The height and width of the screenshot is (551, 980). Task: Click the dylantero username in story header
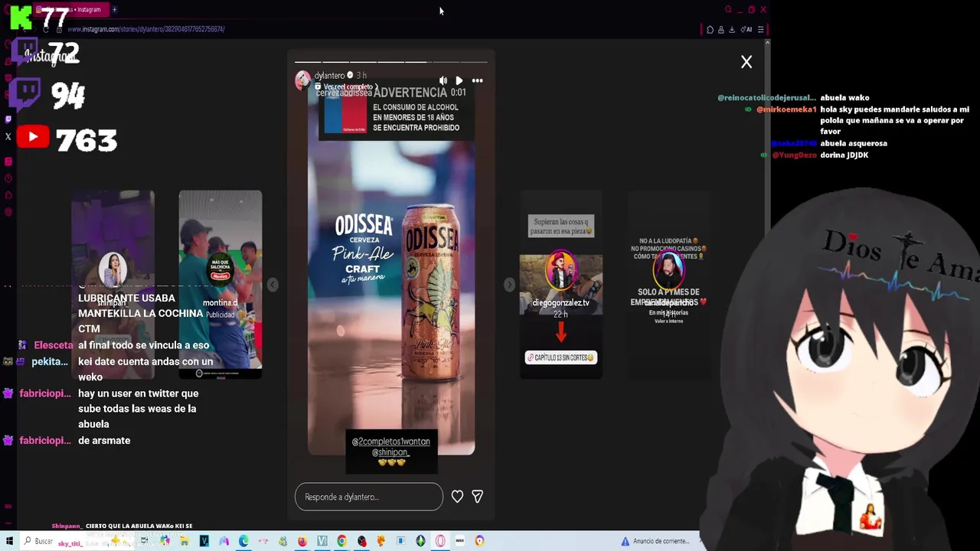point(329,75)
